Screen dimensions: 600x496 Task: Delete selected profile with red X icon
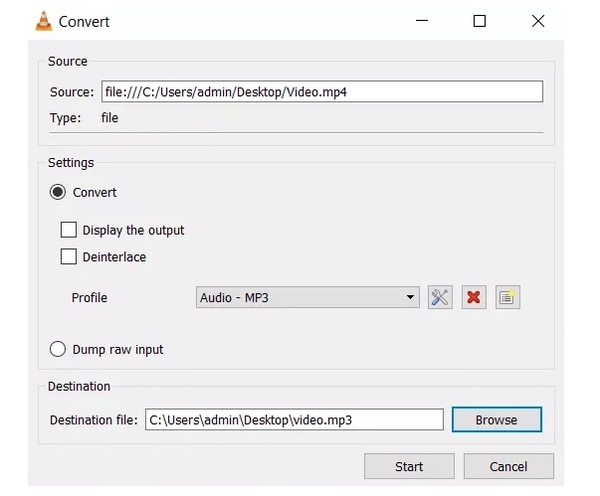474,297
